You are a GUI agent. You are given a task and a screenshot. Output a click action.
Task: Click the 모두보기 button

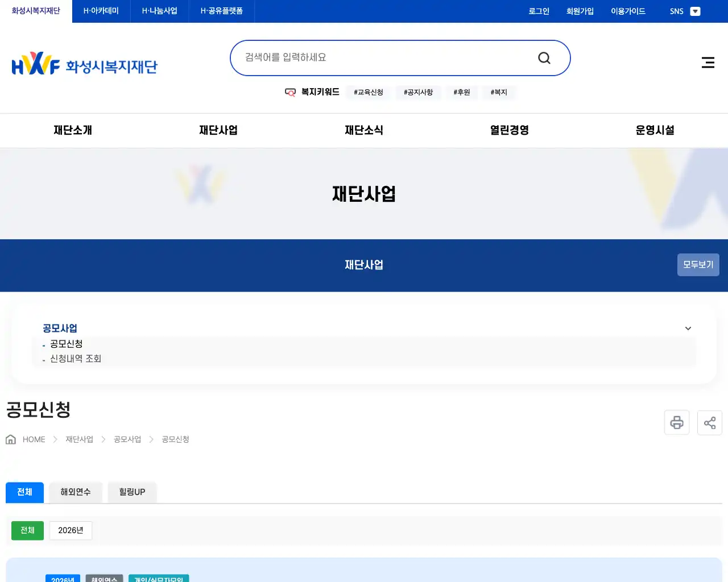698,265
